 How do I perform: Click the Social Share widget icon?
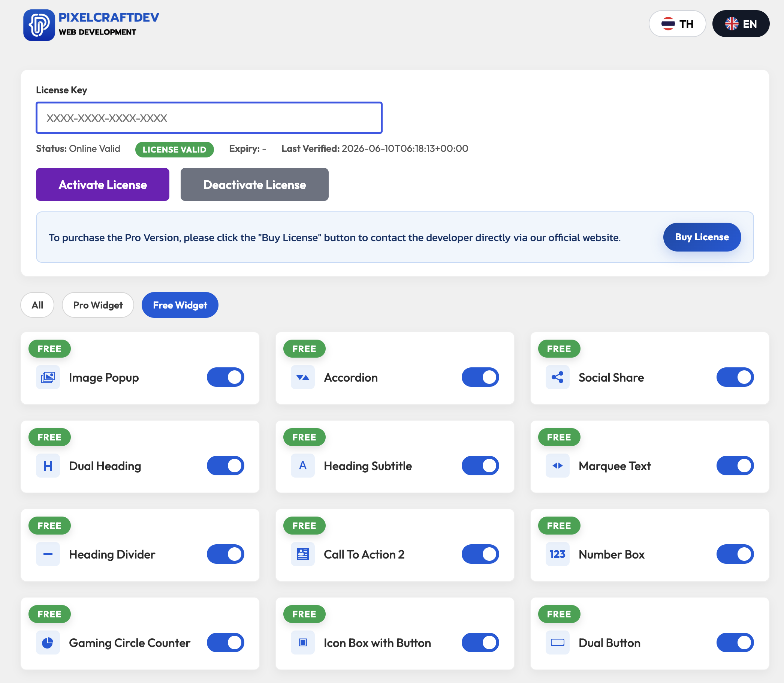coord(558,377)
